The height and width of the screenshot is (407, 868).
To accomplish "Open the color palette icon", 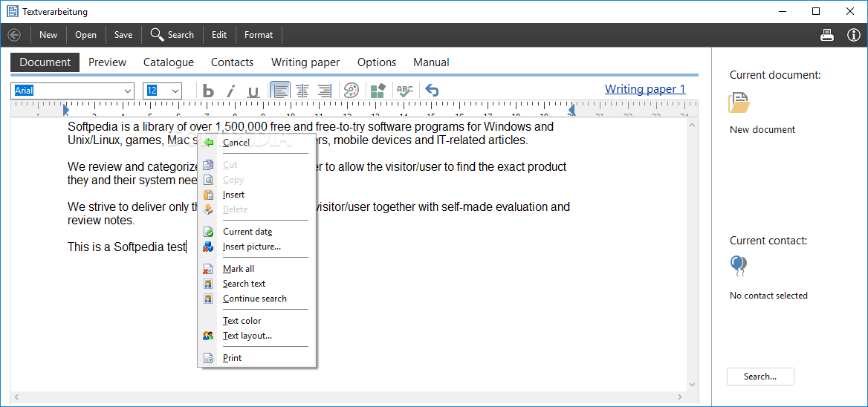I will click(x=352, y=90).
